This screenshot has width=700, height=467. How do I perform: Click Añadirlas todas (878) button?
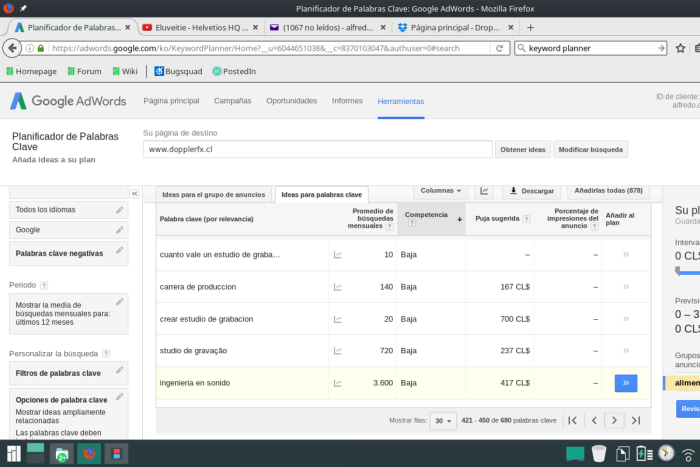[608, 191]
